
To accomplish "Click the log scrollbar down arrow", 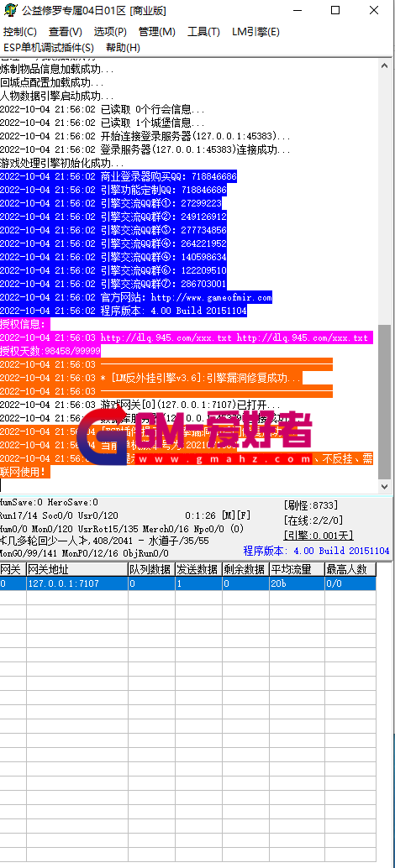I will pyautogui.click(x=384, y=486).
